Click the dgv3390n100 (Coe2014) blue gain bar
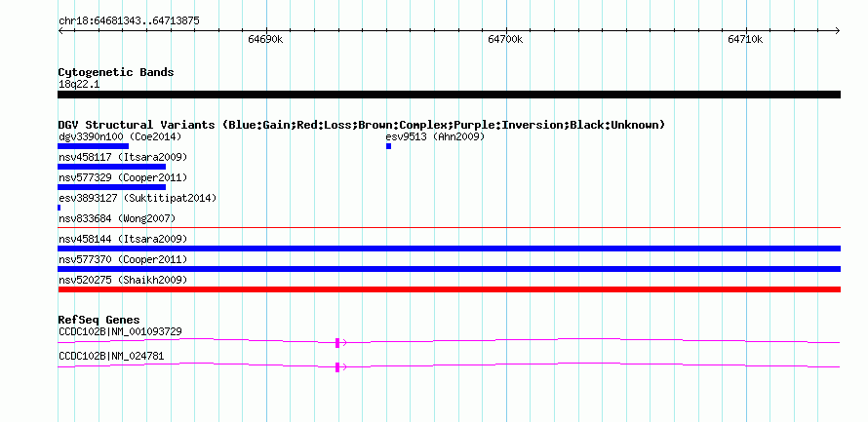 tap(93, 146)
